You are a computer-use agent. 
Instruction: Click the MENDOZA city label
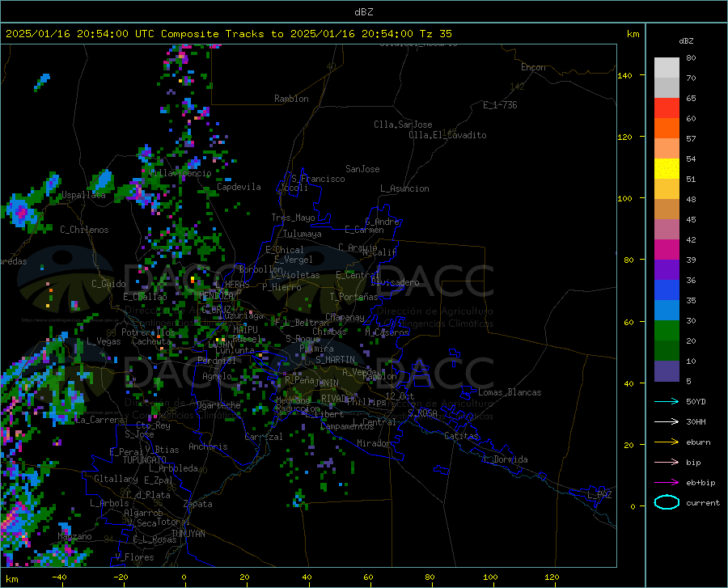pyautogui.click(x=216, y=295)
